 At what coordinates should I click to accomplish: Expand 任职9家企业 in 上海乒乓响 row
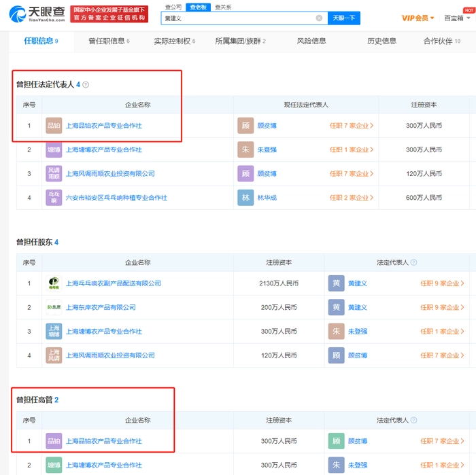point(442,283)
